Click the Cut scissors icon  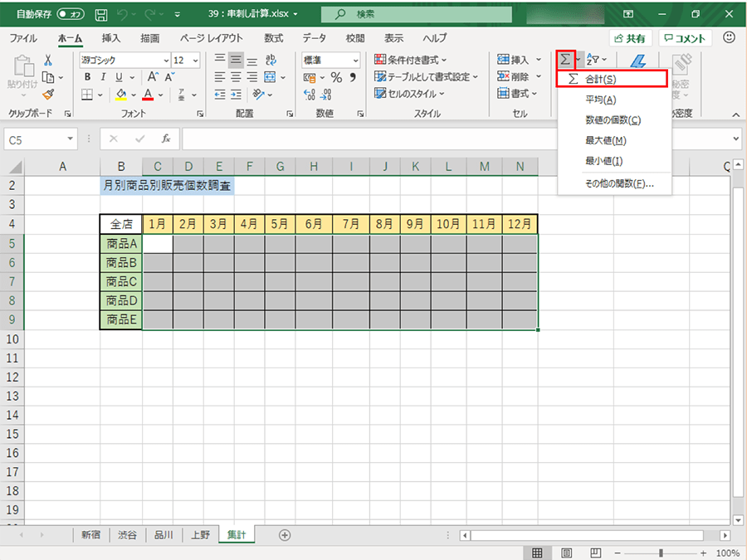click(x=48, y=60)
